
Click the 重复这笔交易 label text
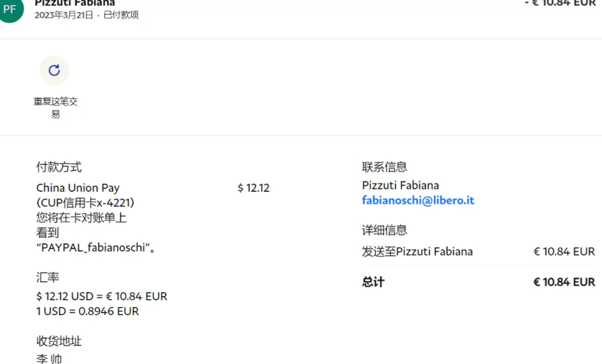coord(55,107)
